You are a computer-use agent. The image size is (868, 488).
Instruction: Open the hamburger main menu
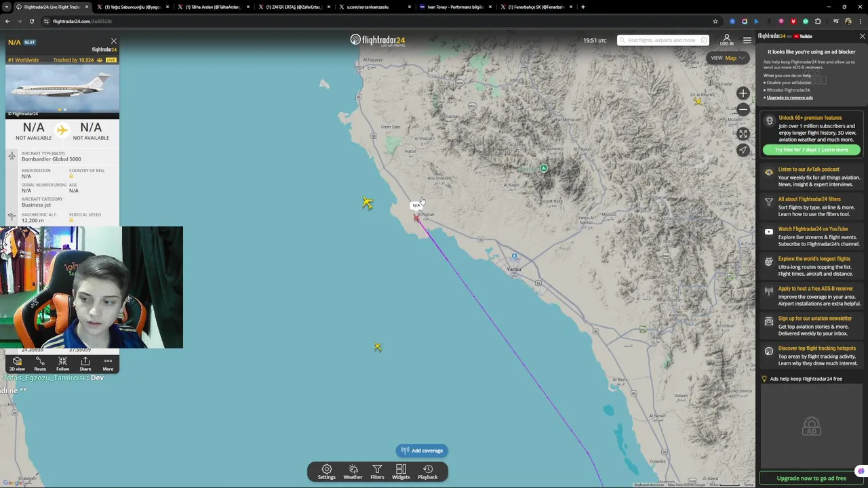pyautogui.click(x=747, y=40)
